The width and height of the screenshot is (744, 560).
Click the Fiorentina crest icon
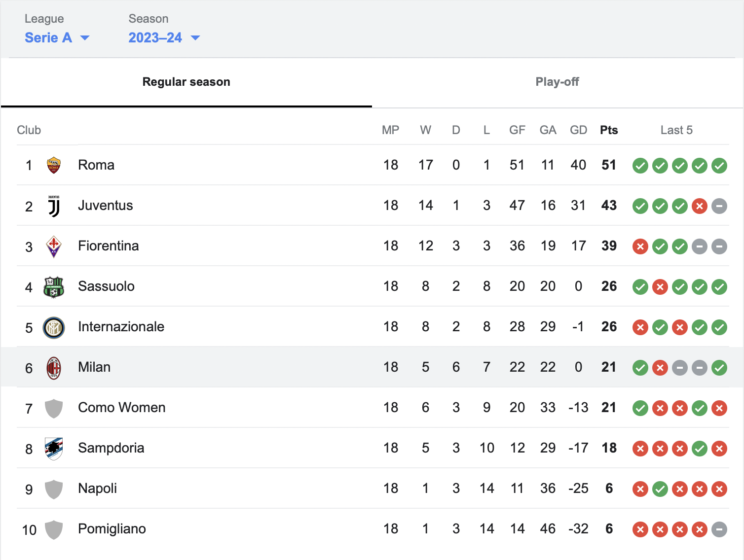click(54, 246)
